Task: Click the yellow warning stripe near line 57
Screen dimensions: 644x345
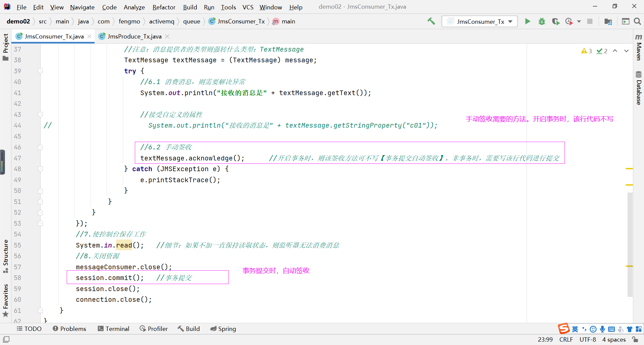Action: click(629, 266)
